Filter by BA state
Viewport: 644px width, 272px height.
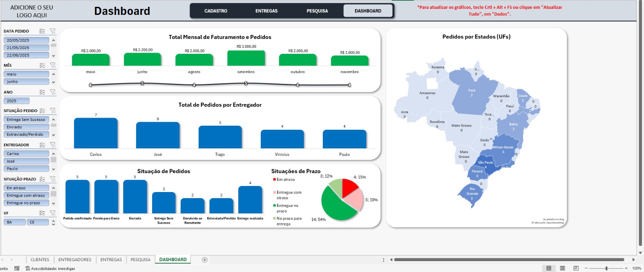click(x=14, y=222)
